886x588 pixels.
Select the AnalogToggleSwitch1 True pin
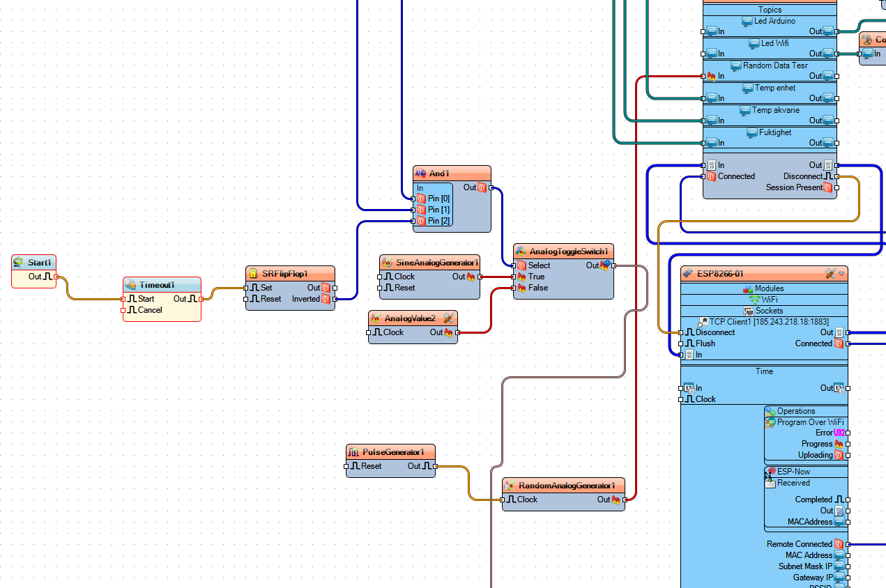coord(513,277)
